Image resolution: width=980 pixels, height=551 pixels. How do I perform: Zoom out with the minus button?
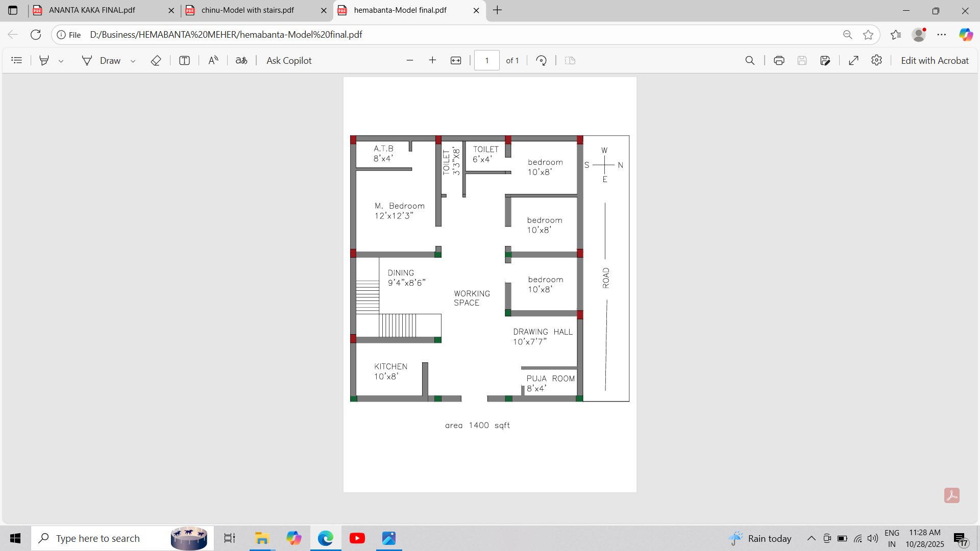pos(410,60)
